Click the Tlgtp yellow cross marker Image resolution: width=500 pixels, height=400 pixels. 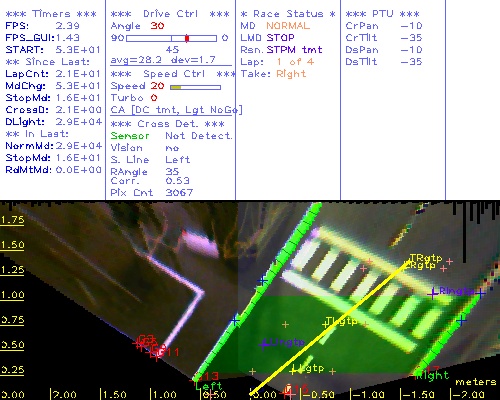pyautogui.click(x=326, y=324)
